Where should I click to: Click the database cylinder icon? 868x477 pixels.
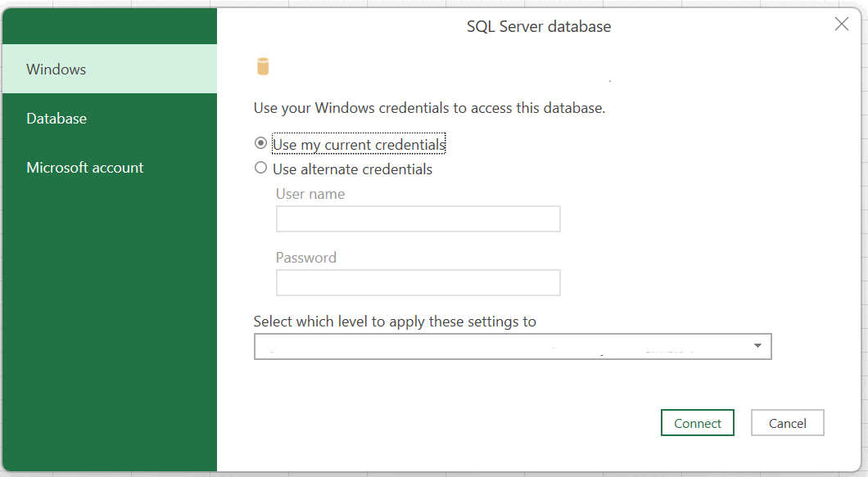(x=264, y=65)
